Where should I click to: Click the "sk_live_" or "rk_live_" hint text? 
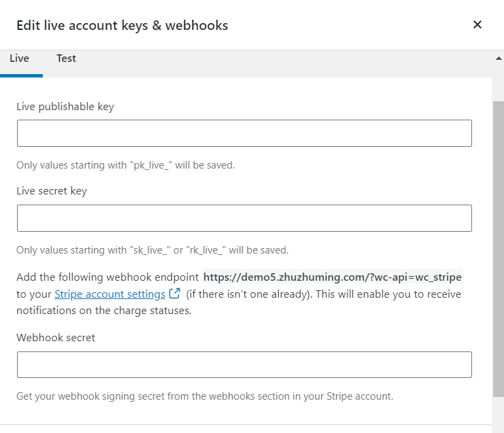[x=152, y=250]
